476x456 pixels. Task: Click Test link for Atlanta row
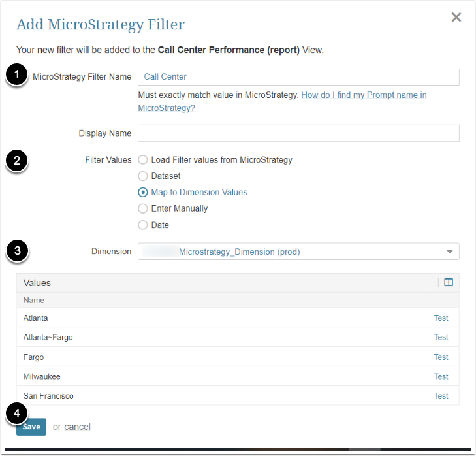pyautogui.click(x=441, y=318)
